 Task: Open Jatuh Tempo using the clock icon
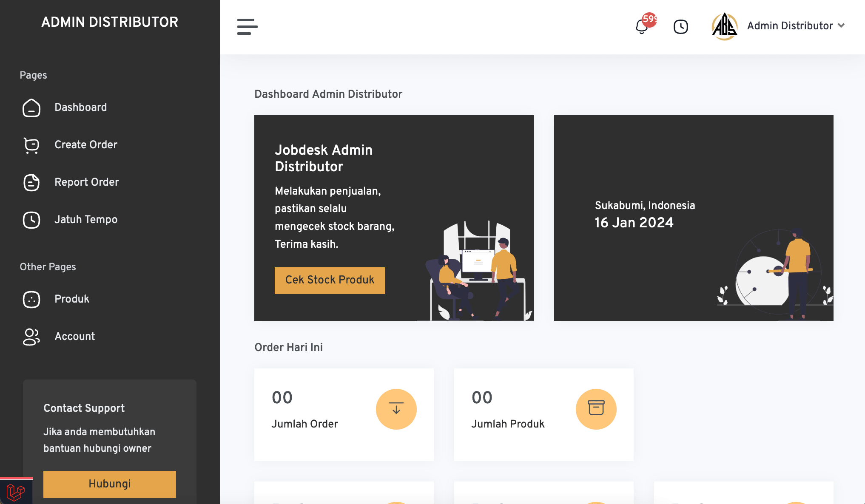point(31,220)
